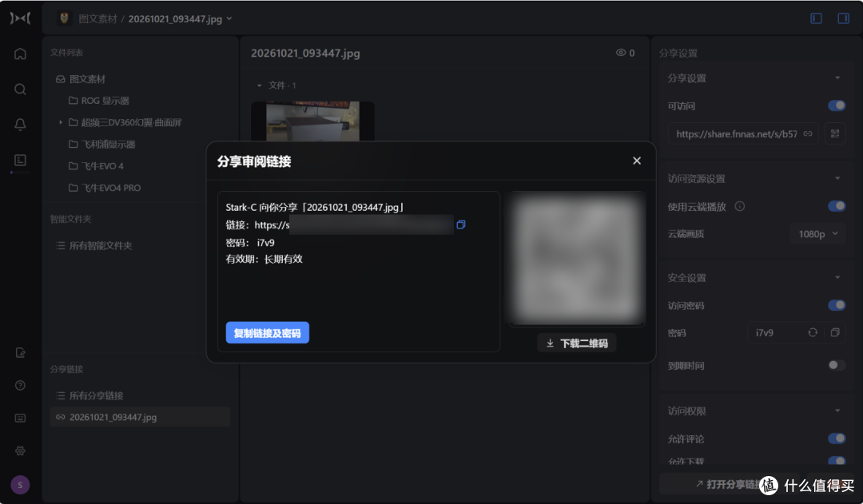Viewport: 863px width, 504px height.
Task: Copy the i7v9 password in settings panel
Action: pos(835,332)
